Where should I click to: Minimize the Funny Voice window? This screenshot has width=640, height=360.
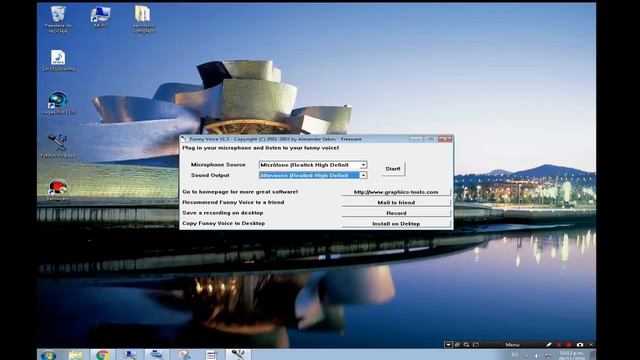tap(416, 139)
